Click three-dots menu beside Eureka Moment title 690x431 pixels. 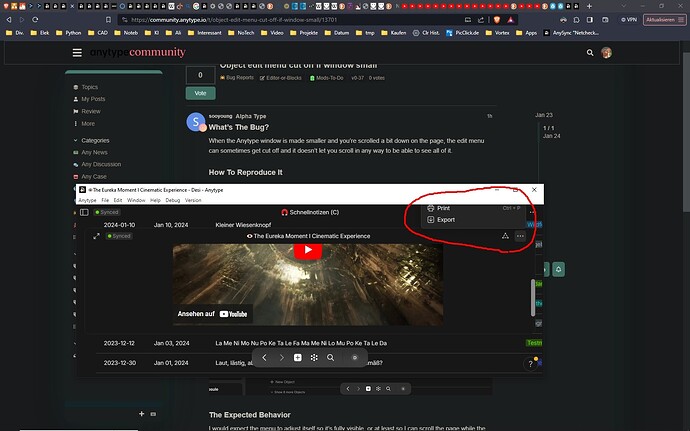point(520,236)
